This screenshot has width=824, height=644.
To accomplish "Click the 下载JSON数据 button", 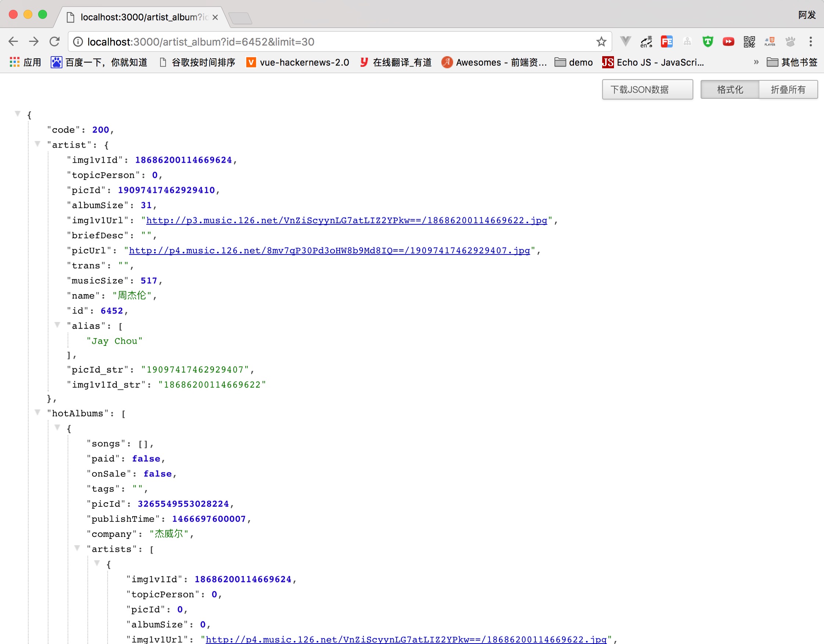I will click(x=647, y=90).
